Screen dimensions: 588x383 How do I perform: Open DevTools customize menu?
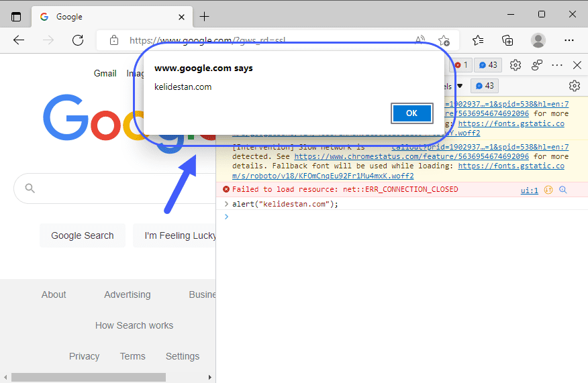(x=557, y=65)
